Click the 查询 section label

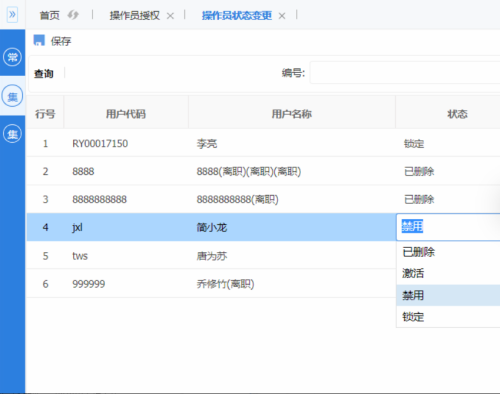(x=44, y=73)
